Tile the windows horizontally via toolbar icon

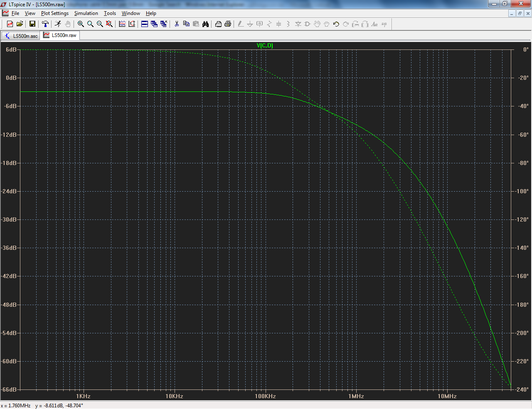[x=145, y=24]
